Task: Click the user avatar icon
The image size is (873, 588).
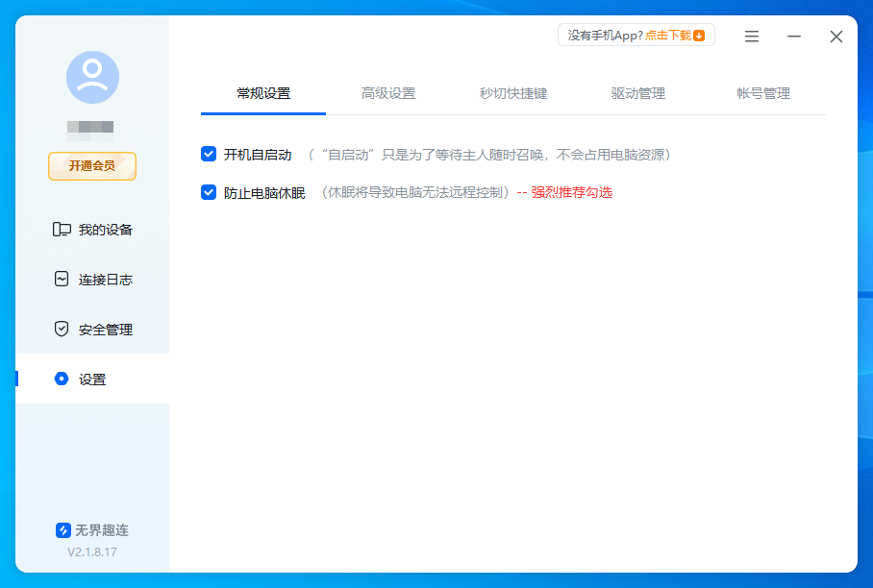Action: click(x=92, y=78)
